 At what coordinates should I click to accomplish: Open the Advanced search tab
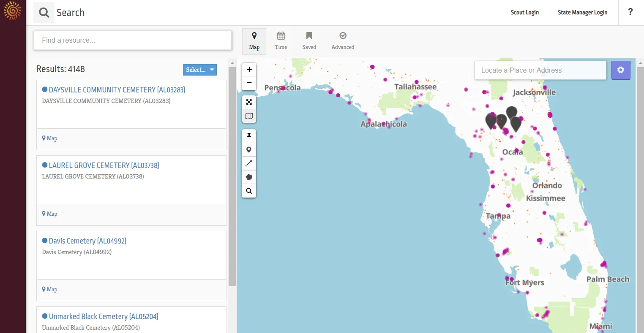[342, 41]
